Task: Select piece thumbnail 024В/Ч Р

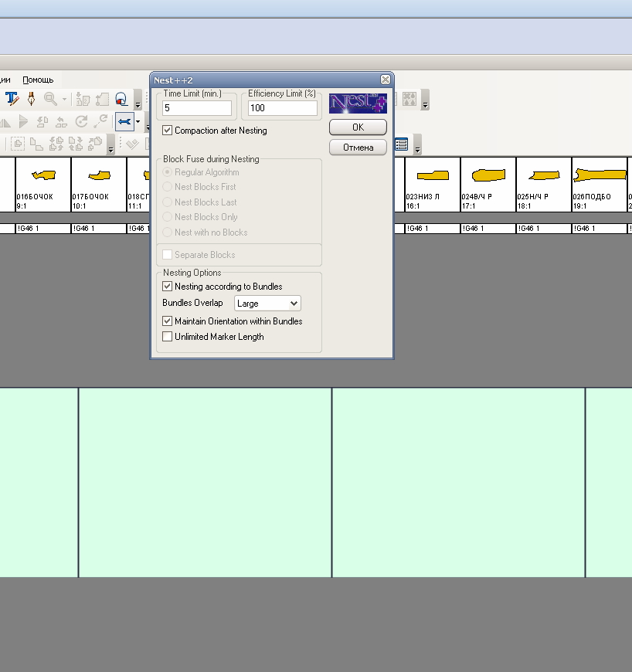Action: point(488,185)
